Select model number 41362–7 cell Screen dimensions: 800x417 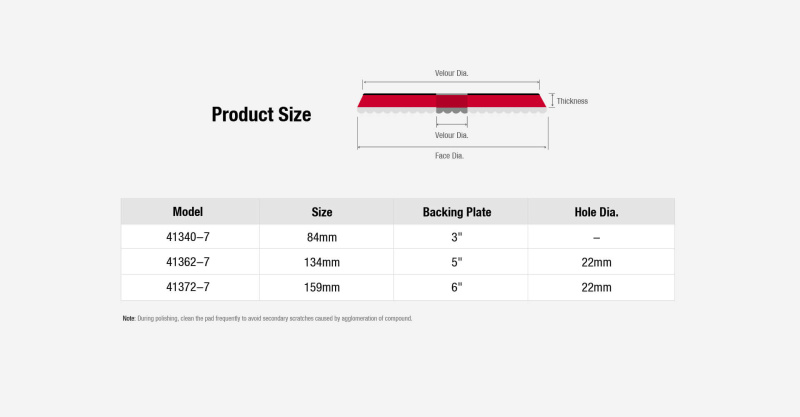tap(188, 262)
